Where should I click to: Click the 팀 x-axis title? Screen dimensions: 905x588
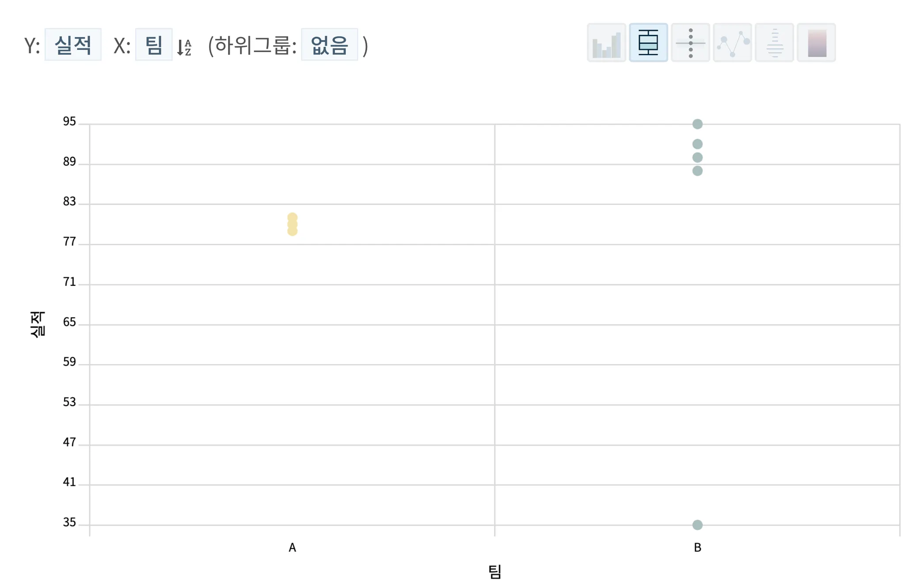coord(494,572)
